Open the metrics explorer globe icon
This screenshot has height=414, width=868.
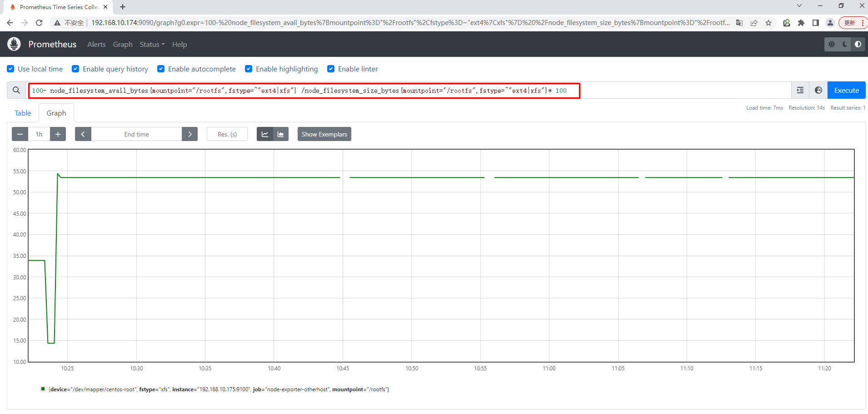click(x=818, y=90)
